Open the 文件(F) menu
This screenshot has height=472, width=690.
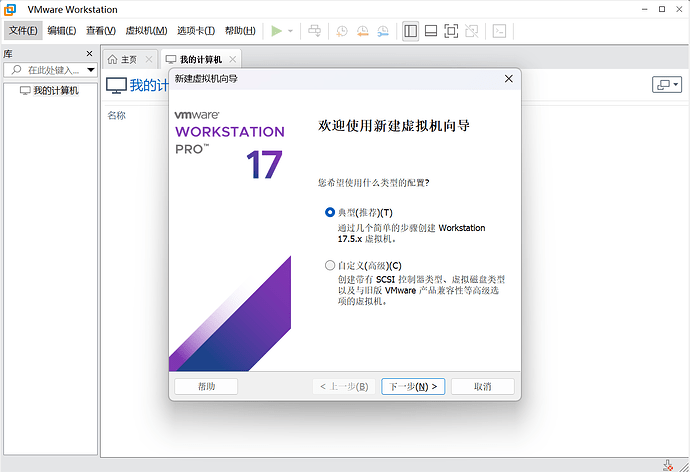point(23,30)
